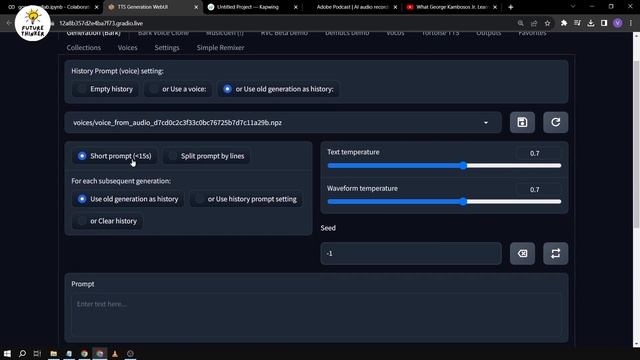Close the TTS Generation WebUI tab
640x360 pixels.
point(196,7)
